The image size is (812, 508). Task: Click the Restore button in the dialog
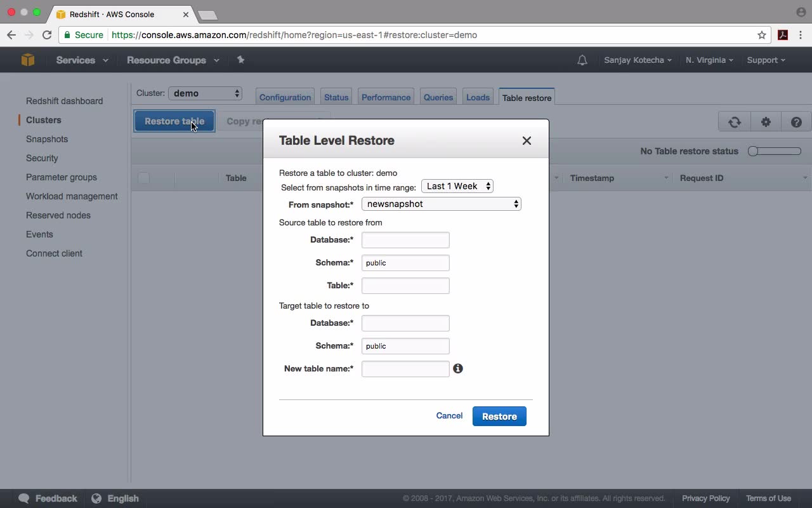tap(499, 417)
